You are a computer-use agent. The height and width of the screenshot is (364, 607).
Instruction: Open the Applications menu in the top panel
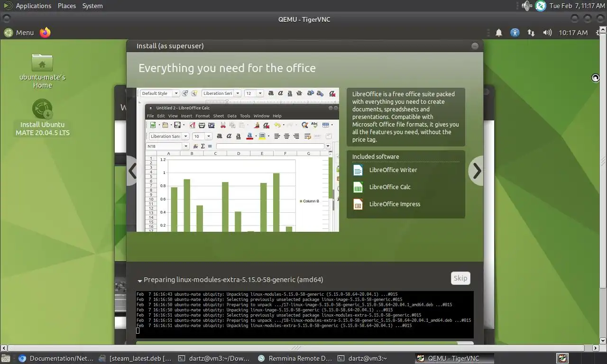point(33,6)
